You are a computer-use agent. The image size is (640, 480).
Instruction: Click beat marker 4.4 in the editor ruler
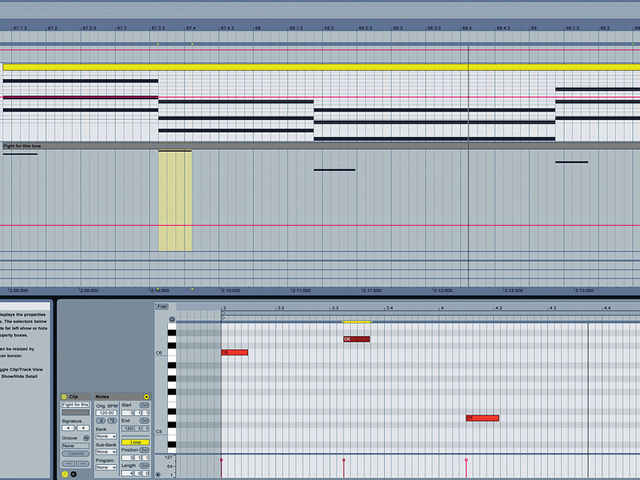(607, 308)
